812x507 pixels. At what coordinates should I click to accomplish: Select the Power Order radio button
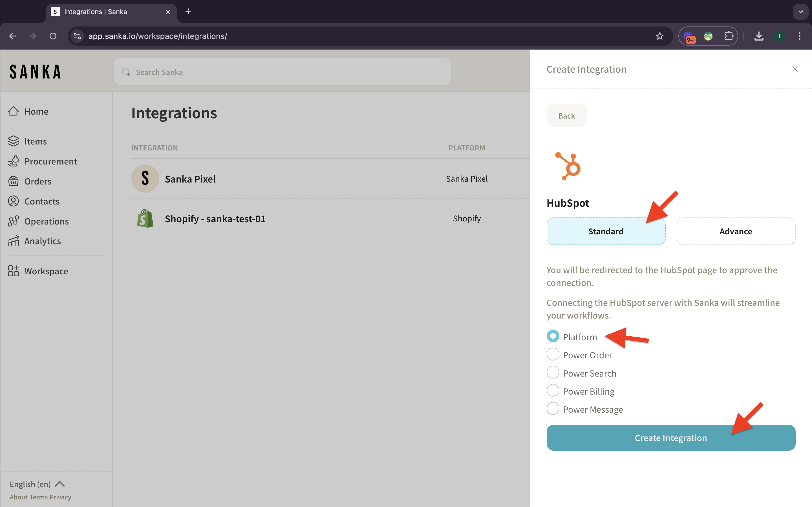(x=553, y=354)
